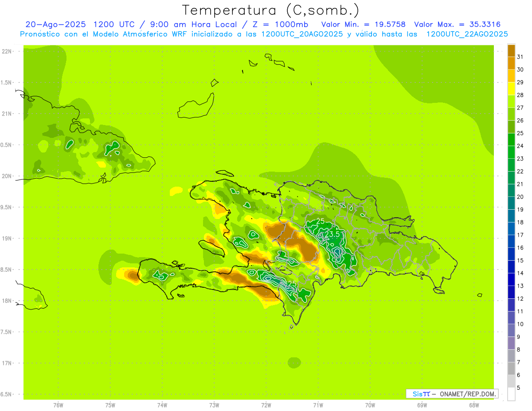Click the 22N latitude axis label
The image size is (532, 411).
(x=8, y=51)
